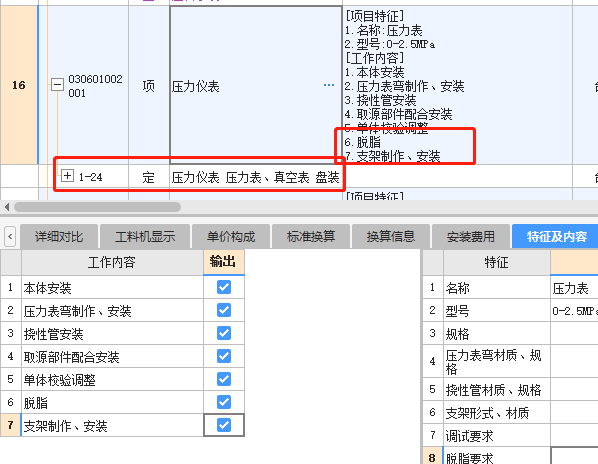Uncheck output for 压力表弯制作、安装
The height and width of the screenshot is (464, 598).
[224, 310]
